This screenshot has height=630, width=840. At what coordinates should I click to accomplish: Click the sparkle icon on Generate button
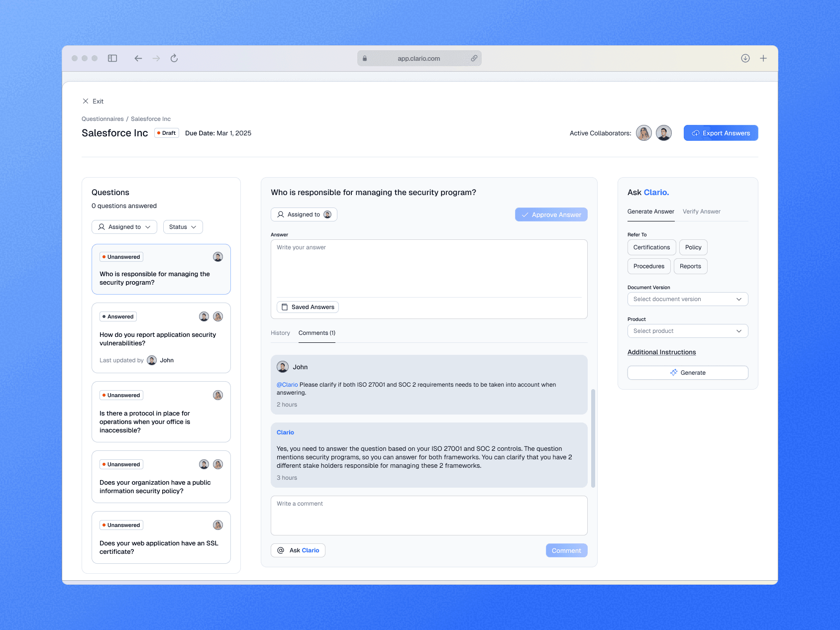674,373
